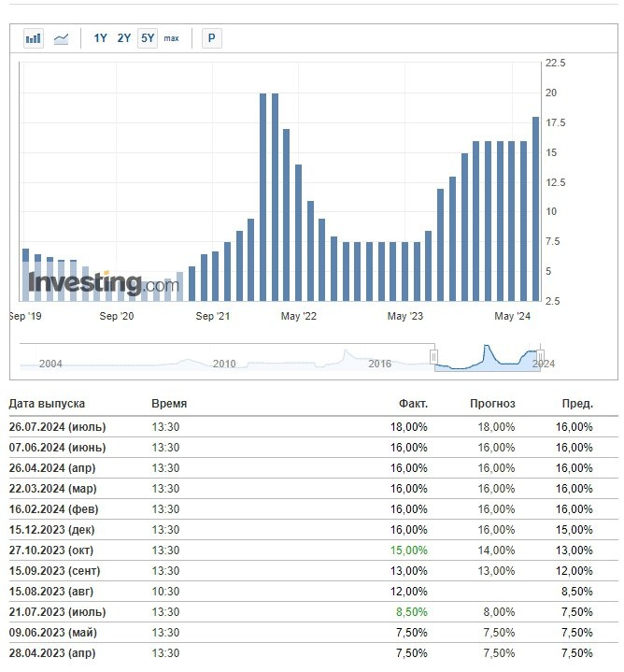Switch to area line chart icon
Image resolution: width=624 pixels, height=672 pixels.
62,39
